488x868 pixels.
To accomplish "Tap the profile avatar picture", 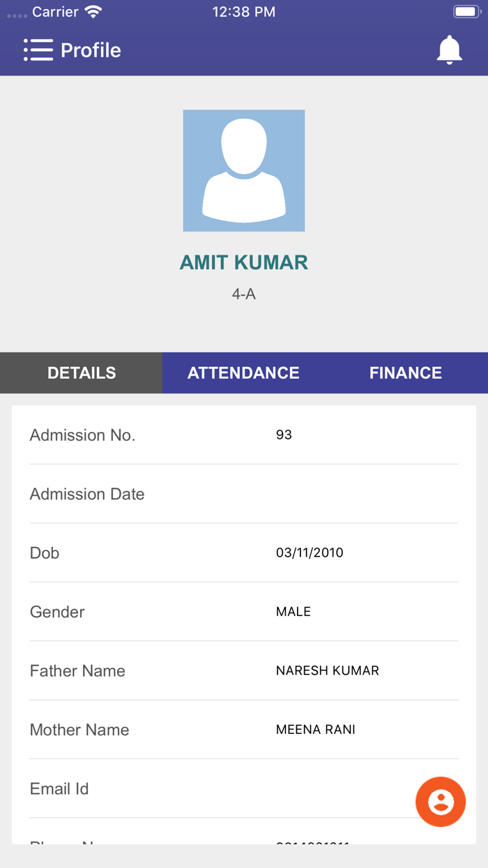I will point(244,170).
